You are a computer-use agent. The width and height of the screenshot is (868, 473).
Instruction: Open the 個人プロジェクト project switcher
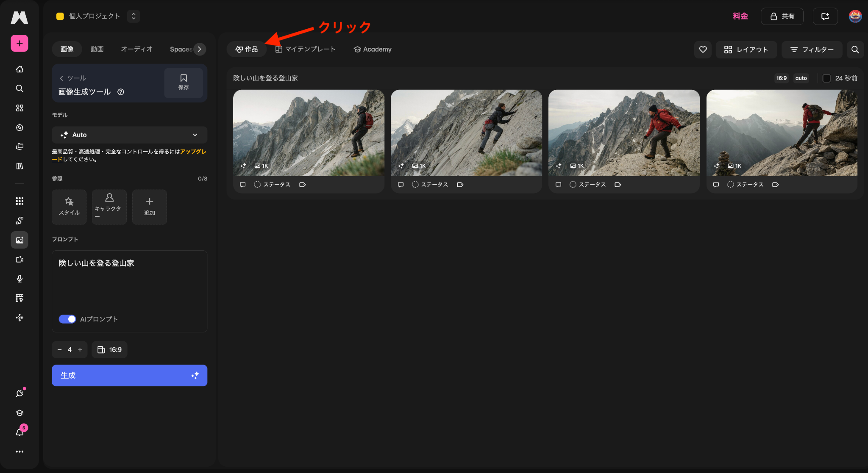coord(97,16)
